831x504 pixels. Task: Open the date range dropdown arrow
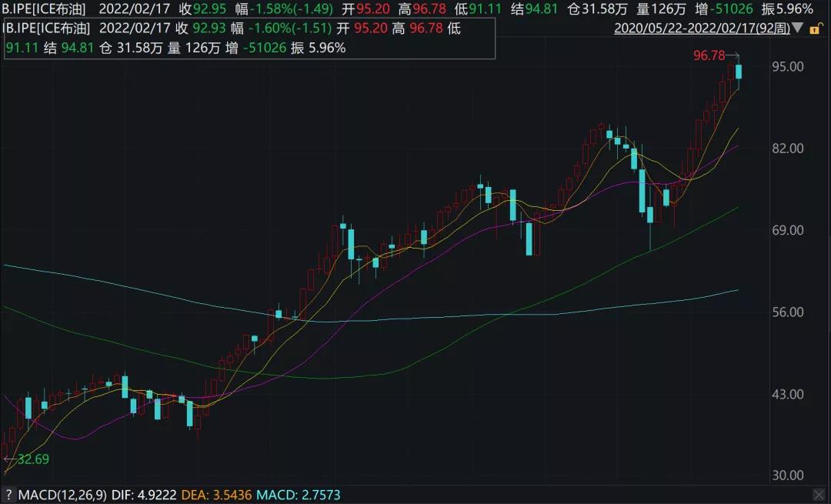796,29
